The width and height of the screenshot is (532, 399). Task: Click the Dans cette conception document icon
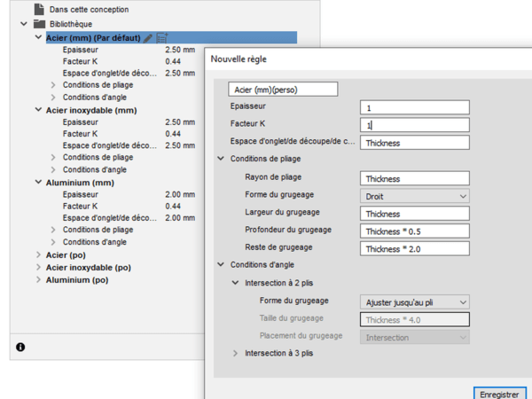pos(39,9)
